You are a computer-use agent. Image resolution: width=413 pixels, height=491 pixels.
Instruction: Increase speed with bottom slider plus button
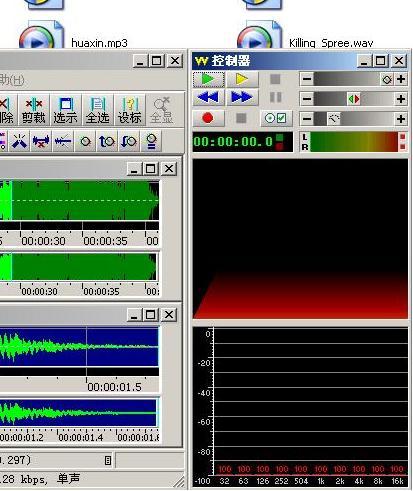click(401, 119)
